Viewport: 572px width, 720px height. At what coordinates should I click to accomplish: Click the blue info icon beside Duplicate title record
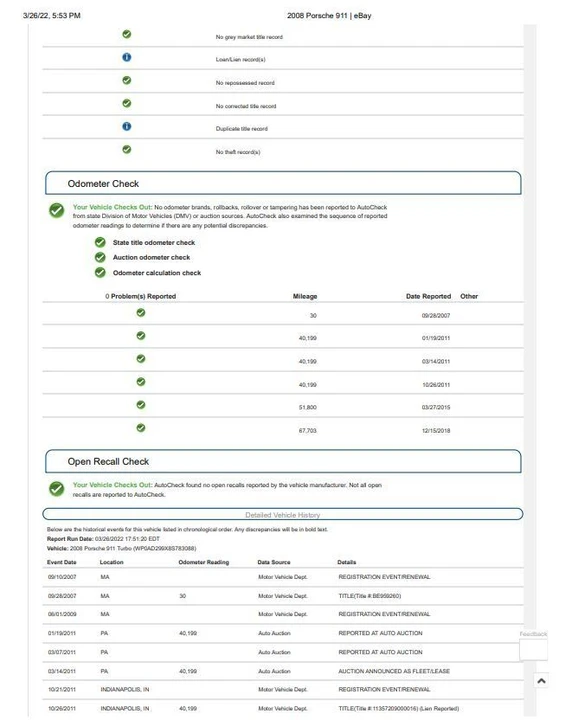pyautogui.click(x=127, y=126)
